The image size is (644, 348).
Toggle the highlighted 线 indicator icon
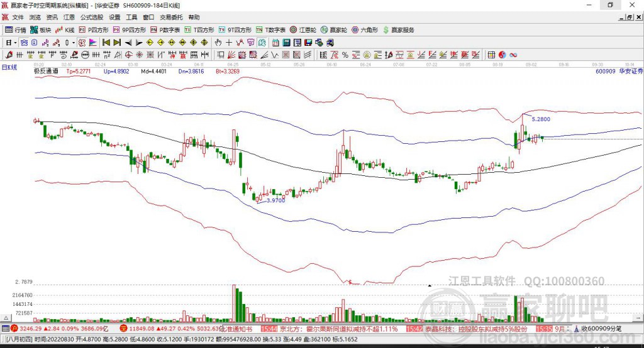coord(261,42)
